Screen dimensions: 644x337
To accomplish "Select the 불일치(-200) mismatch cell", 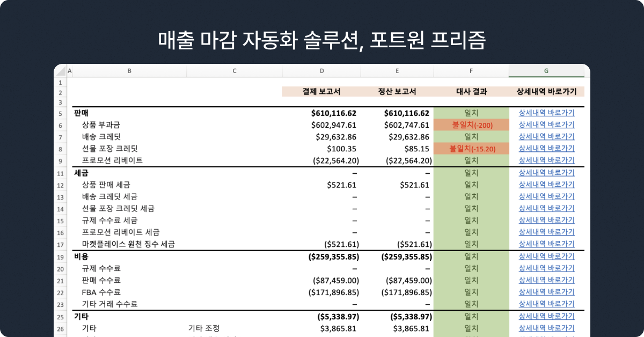I will 471,124.
